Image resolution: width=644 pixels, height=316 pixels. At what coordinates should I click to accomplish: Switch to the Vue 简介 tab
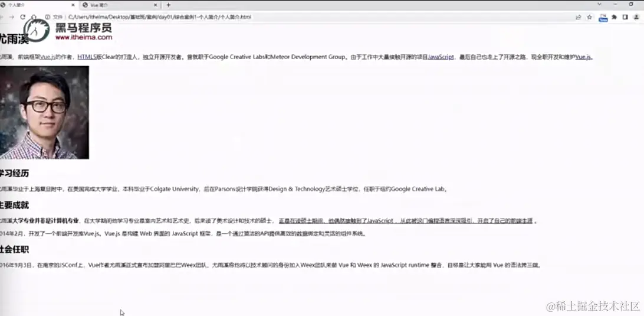coord(120,5)
